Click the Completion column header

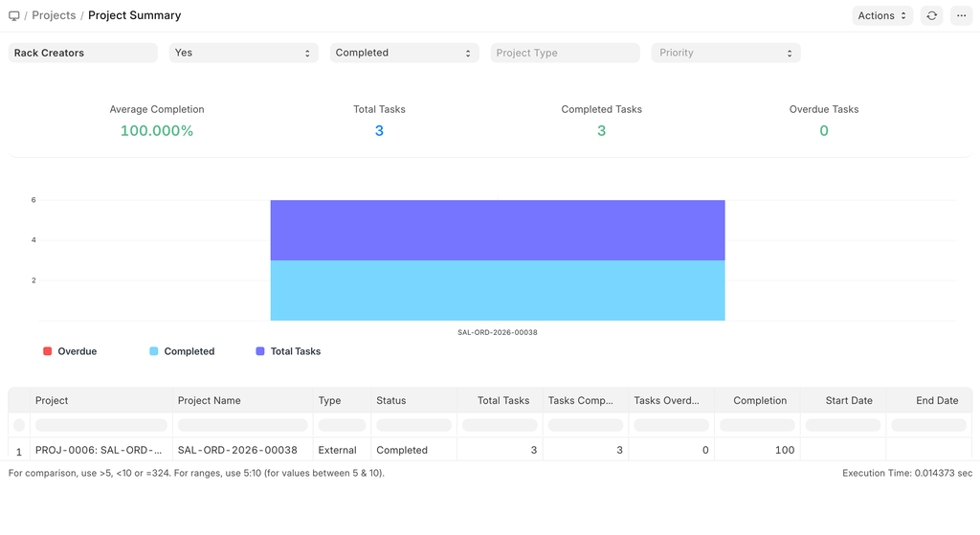click(x=760, y=400)
